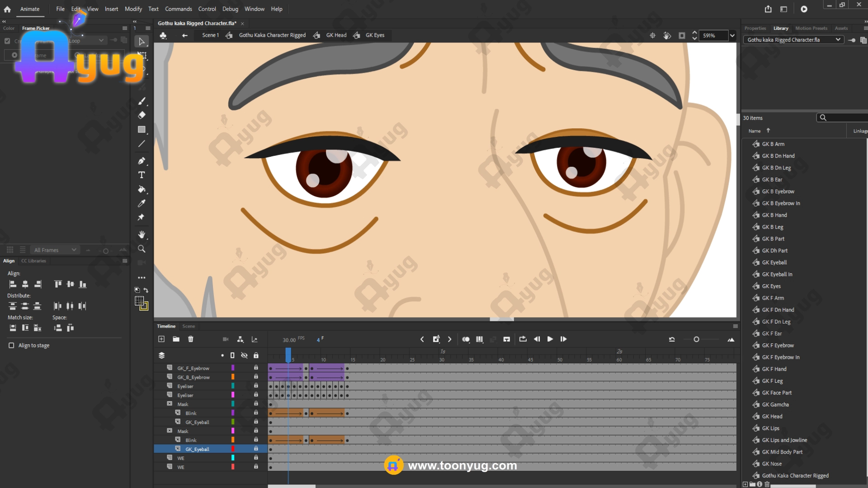868x488 pixels.
Task: Enable the Align to stage checkbox
Action: [x=11, y=346]
